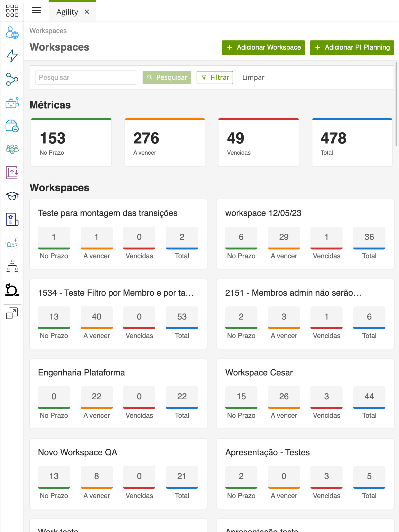Open the user globe sidebar icon

click(x=12, y=33)
